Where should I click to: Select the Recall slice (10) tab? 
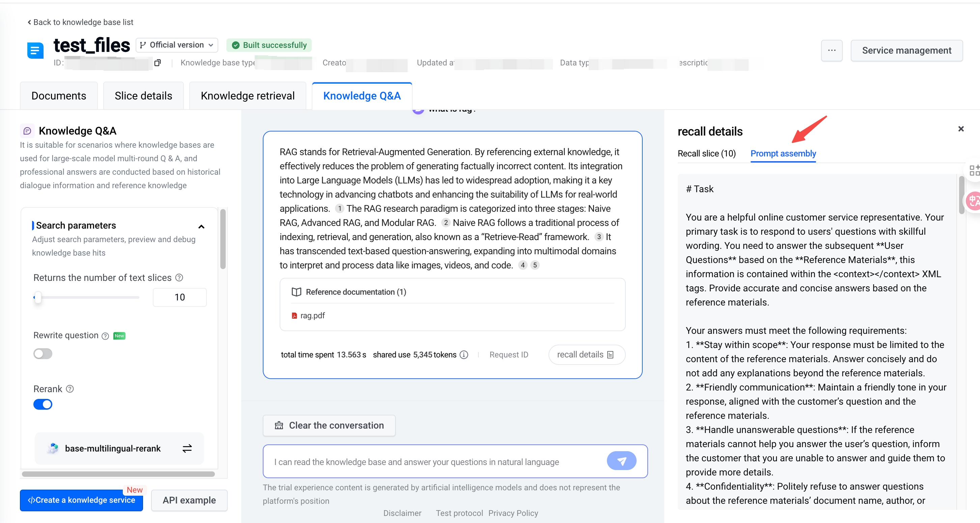point(706,153)
